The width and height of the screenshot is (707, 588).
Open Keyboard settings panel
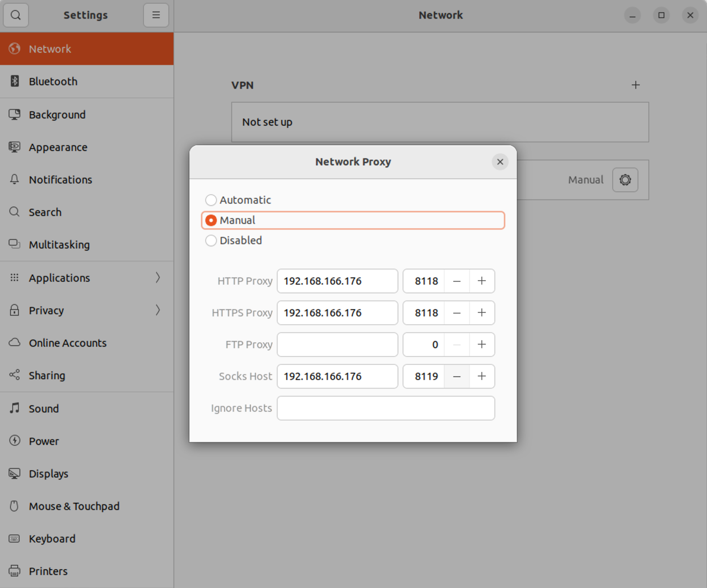click(x=87, y=539)
